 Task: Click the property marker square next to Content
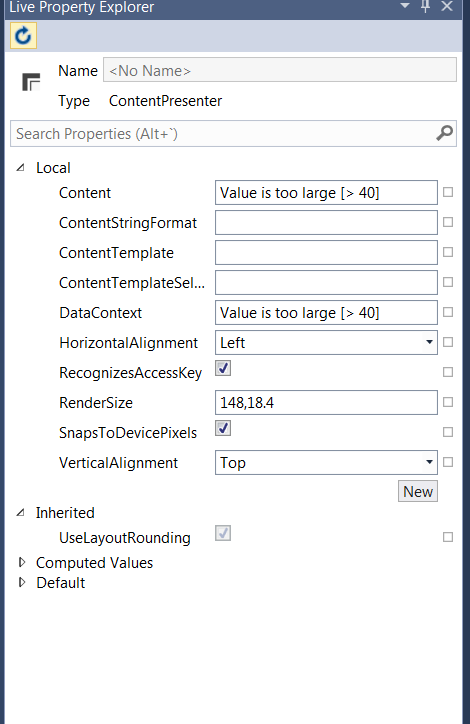[x=448, y=192]
